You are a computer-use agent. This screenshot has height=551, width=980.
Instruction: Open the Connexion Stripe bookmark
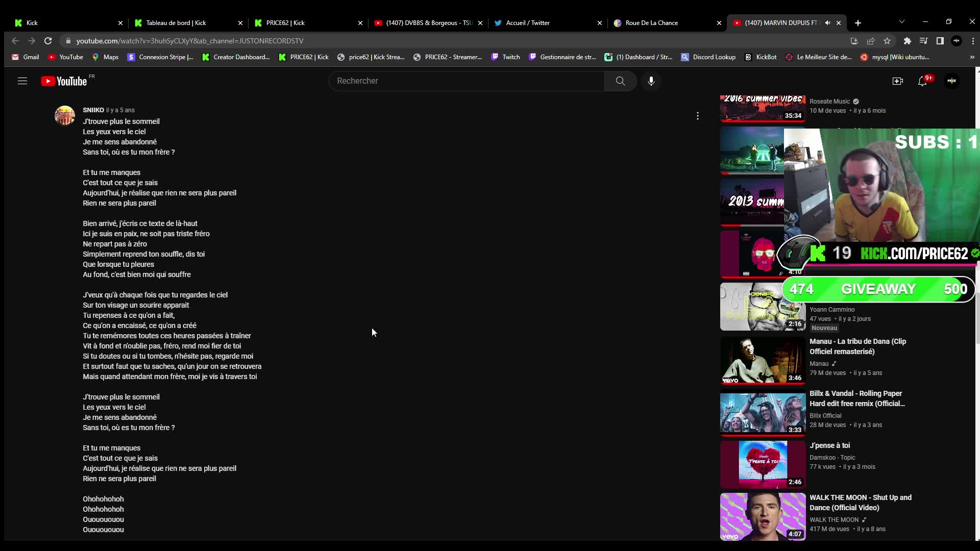click(x=160, y=57)
